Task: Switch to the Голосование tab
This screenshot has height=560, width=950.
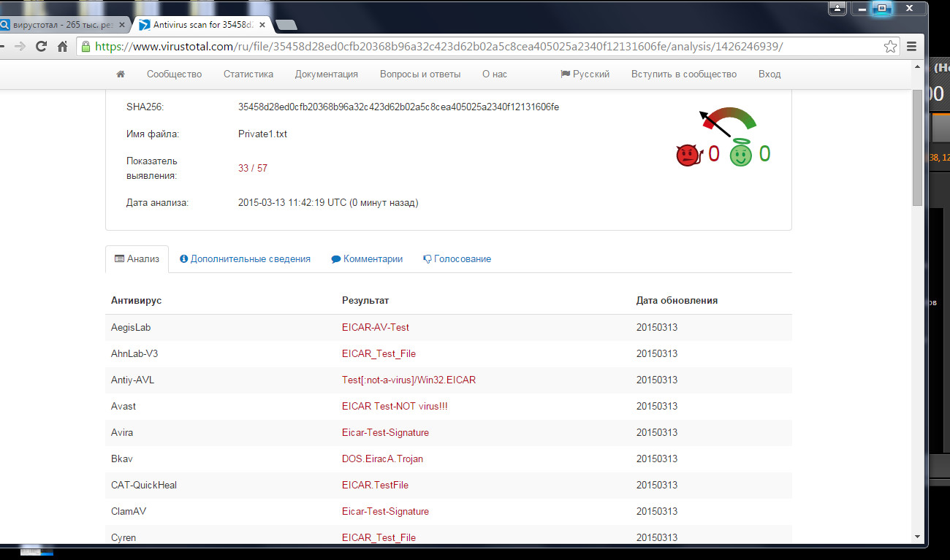Action: [457, 258]
